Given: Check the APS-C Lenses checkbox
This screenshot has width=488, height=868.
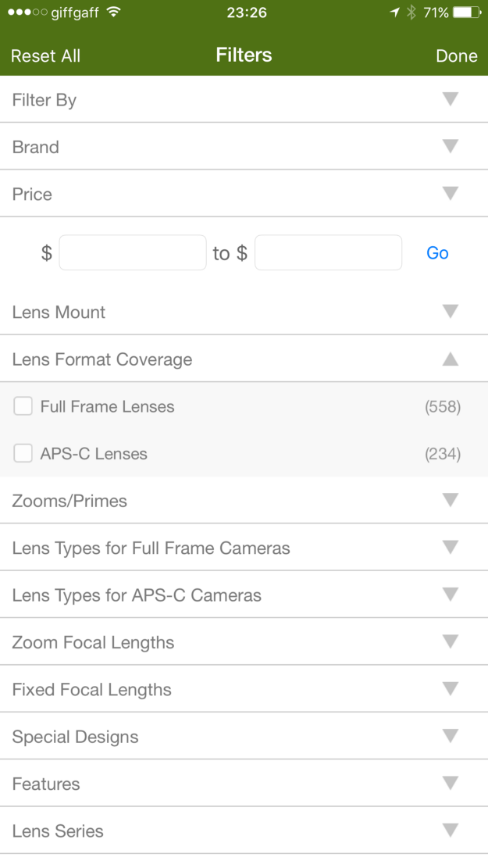Looking at the screenshot, I should point(23,453).
